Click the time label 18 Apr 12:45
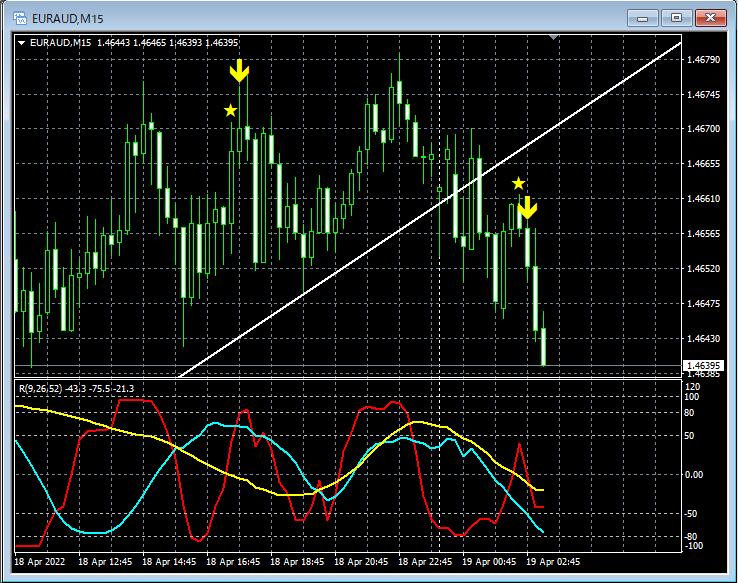Screen dimensions: 739x583 105,562
